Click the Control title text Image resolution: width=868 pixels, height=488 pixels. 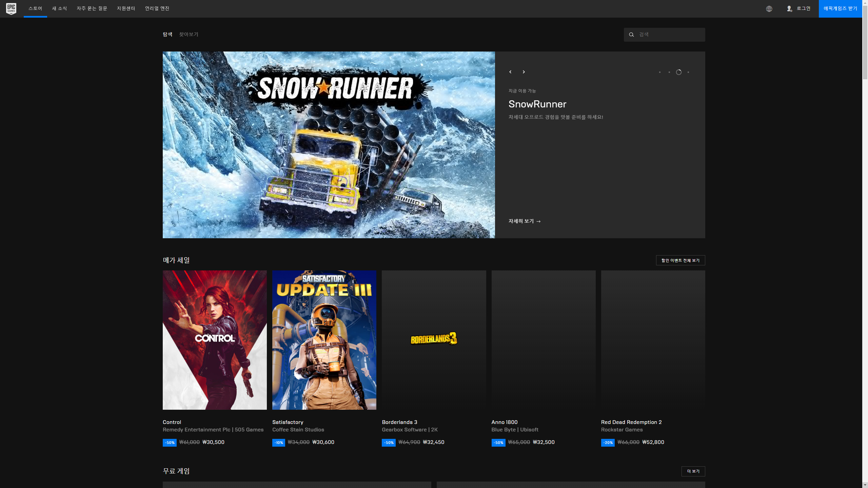172,422
